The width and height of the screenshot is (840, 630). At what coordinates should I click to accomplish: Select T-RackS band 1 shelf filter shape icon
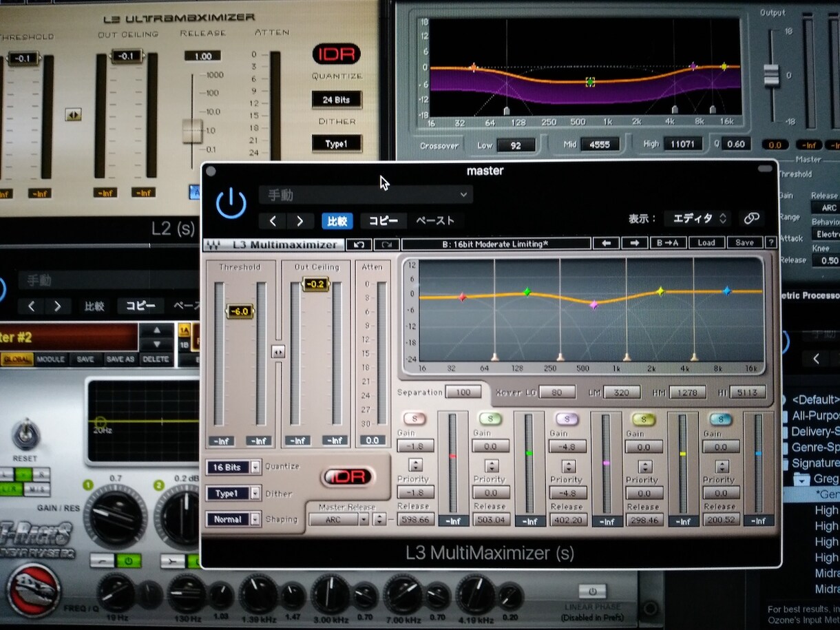tap(102, 561)
